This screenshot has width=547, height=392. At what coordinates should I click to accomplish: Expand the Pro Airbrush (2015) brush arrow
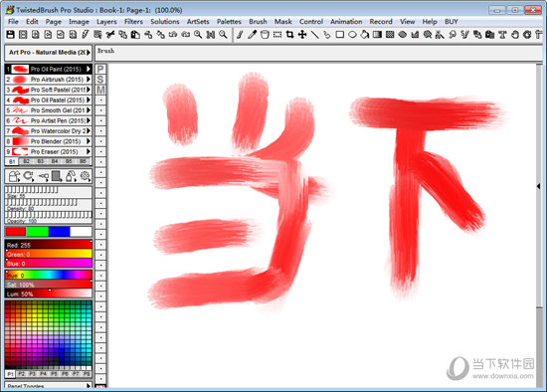[x=89, y=80]
